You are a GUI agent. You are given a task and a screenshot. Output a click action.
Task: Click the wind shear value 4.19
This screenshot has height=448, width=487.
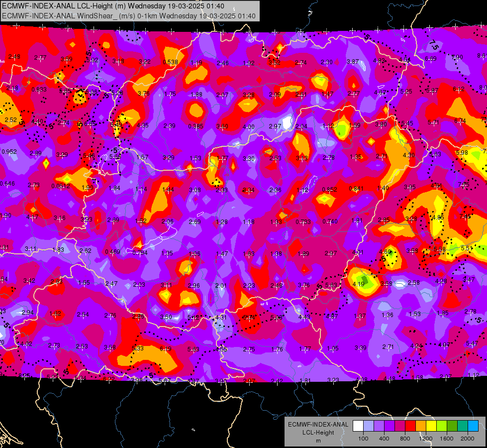(x=359, y=284)
